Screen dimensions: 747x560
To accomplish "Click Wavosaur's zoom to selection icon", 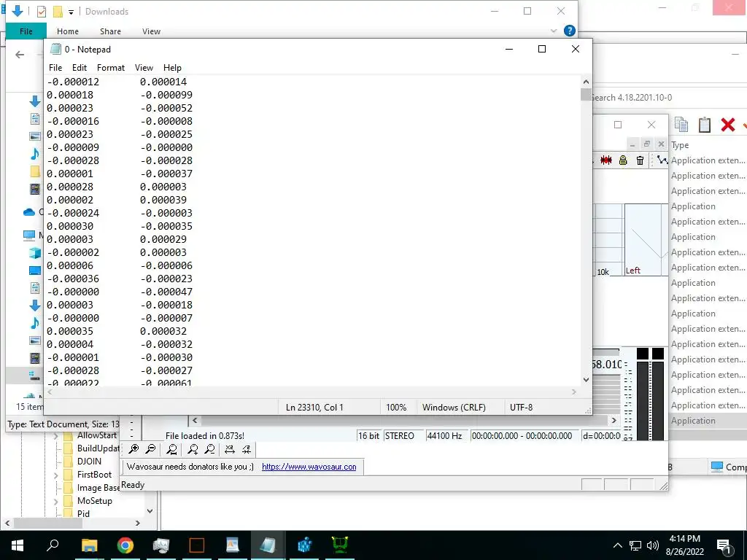I will coord(172,449).
